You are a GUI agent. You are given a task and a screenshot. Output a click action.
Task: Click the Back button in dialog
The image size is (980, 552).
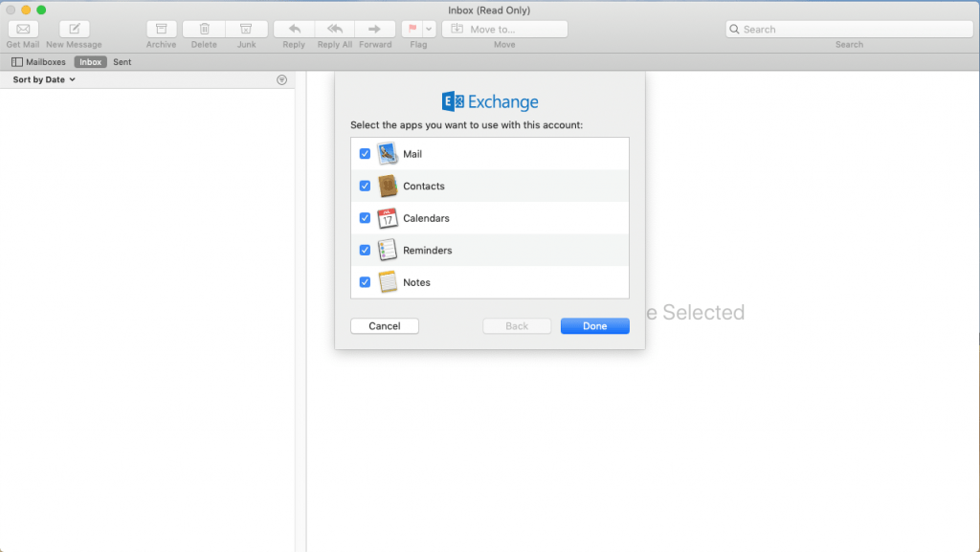(x=517, y=326)
